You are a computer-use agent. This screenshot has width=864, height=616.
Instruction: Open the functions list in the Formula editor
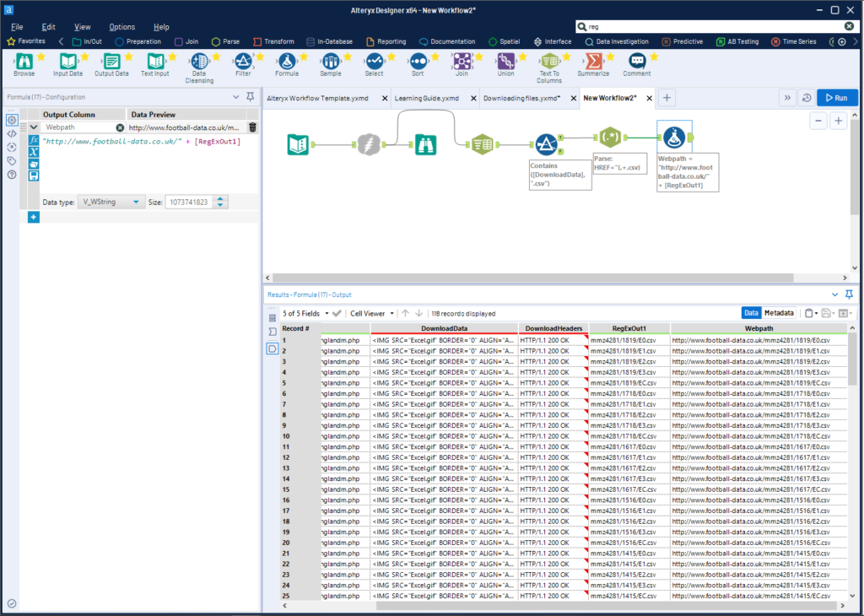coord(32,140)
